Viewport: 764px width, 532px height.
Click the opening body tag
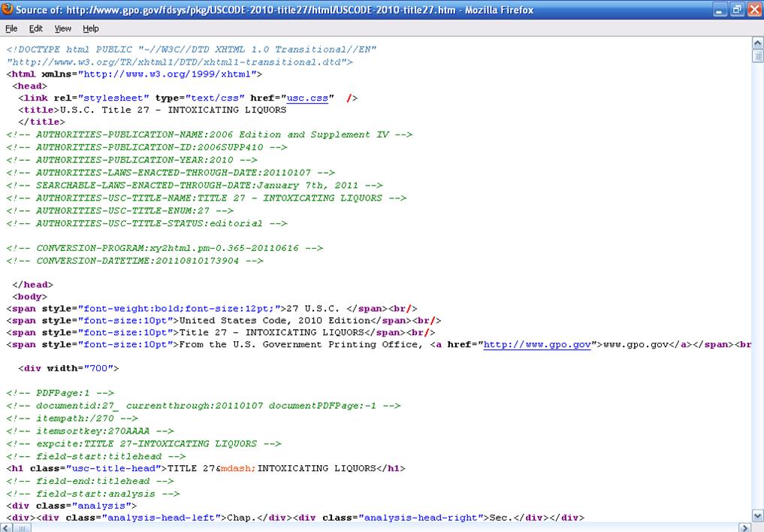(x=30, y=296)
